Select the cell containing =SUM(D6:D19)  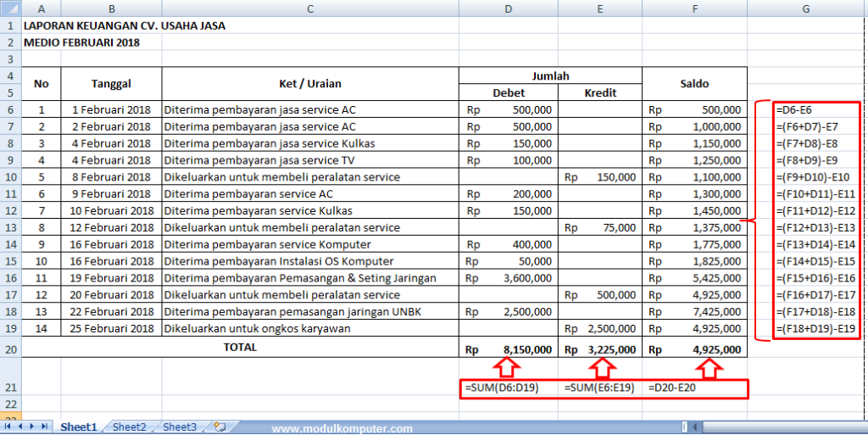(x=509, y=388)
